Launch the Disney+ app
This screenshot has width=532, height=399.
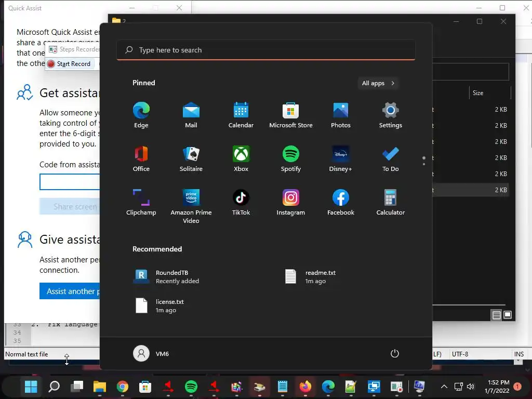(341, 159)
